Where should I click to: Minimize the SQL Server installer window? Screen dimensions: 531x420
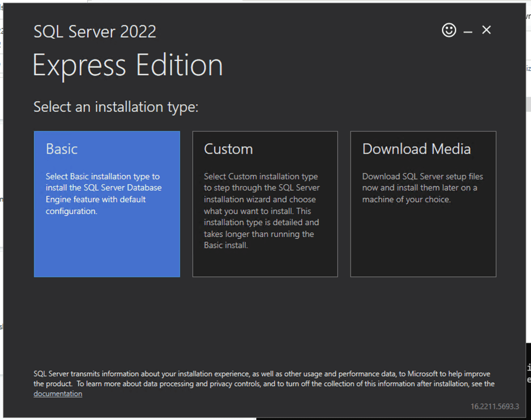468,31
